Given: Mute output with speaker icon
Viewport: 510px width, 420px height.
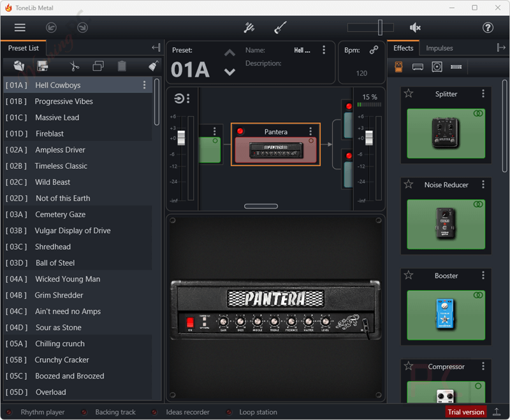Looking at the screenshot, I should pyautogui.click(x=415, y=27).
